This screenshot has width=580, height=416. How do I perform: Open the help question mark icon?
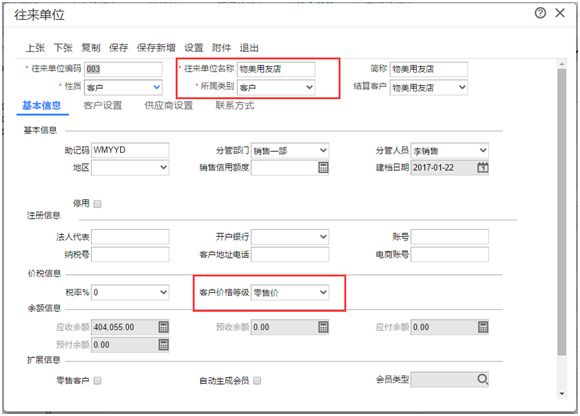[540, 13]
